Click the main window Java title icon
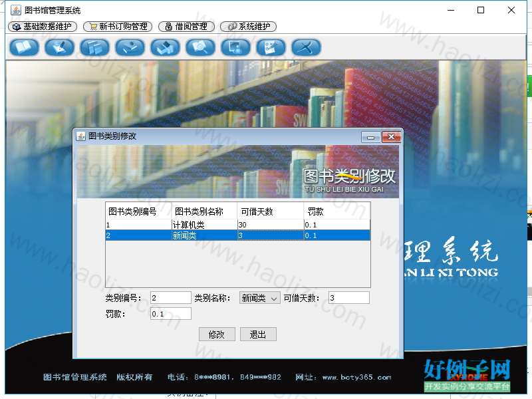532x399 pixels. pos(15,10)
